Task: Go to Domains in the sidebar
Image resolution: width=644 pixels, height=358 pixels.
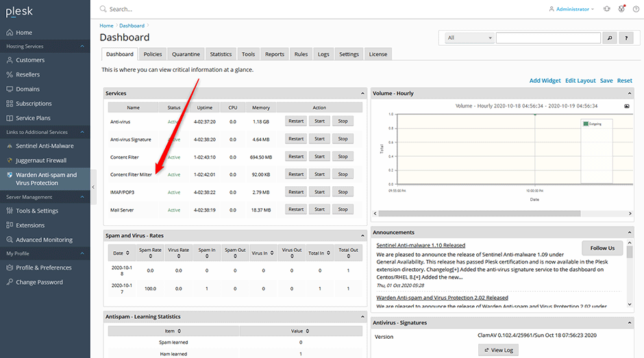Action: click(27, 89)
